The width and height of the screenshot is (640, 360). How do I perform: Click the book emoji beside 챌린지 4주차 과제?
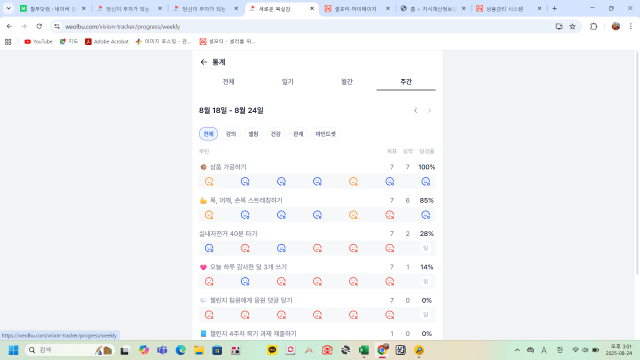[x=203, y=333]
